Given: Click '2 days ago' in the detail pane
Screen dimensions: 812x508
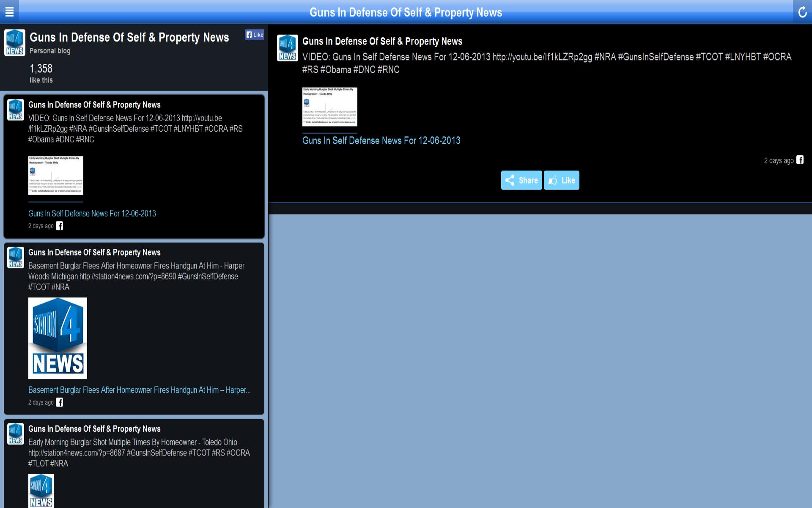Looking at the screenshot, I should point(779,160).
